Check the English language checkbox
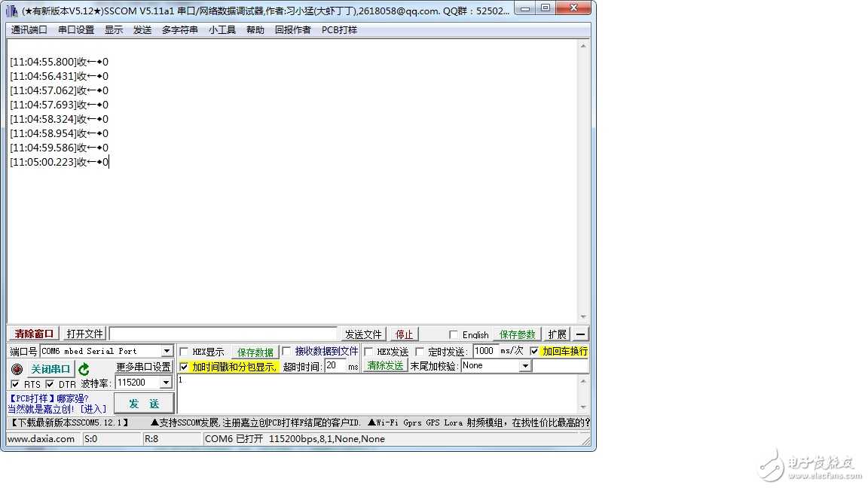Viewport: 868px width, 488px height. click(454, 334)
